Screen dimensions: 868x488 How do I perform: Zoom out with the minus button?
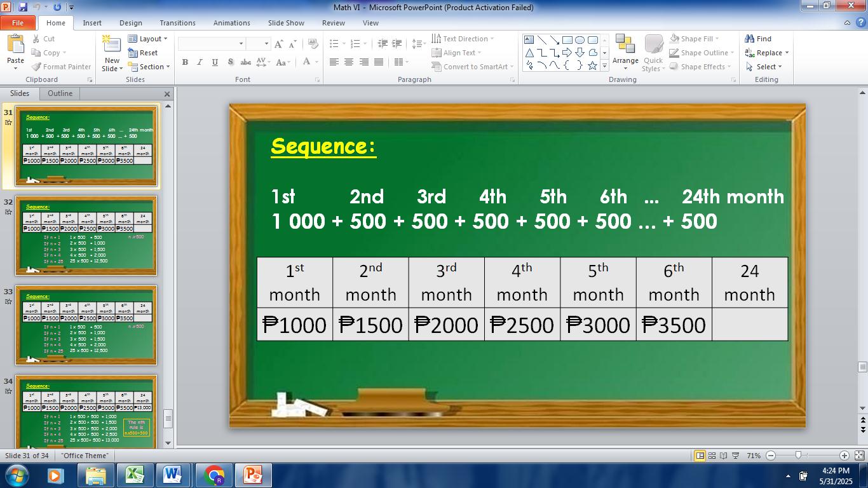[x=771, y=456]
